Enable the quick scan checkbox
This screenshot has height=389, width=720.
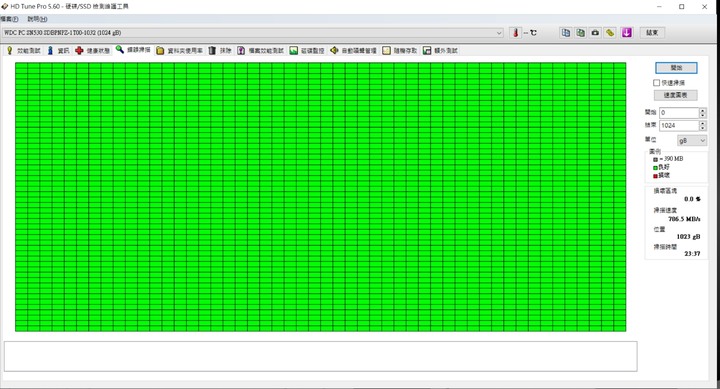pos(657,83)
